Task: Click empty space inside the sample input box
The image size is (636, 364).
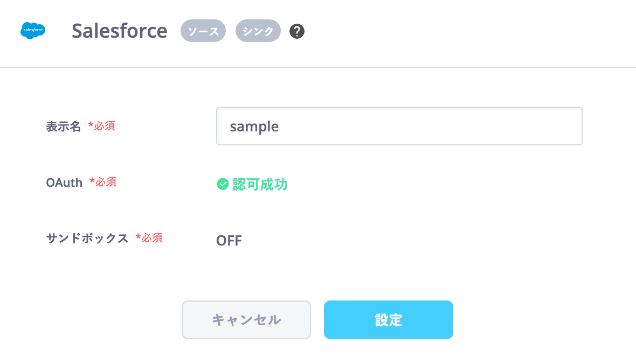Action: 430,126
